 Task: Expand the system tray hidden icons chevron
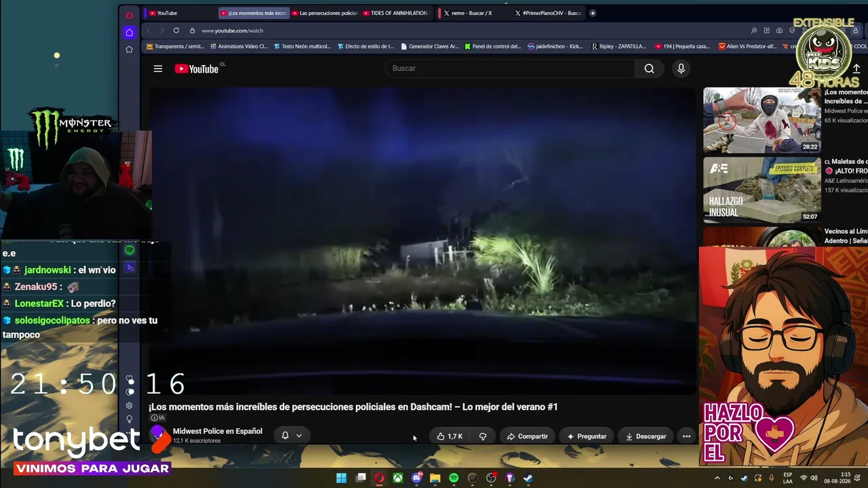point(716,478)
